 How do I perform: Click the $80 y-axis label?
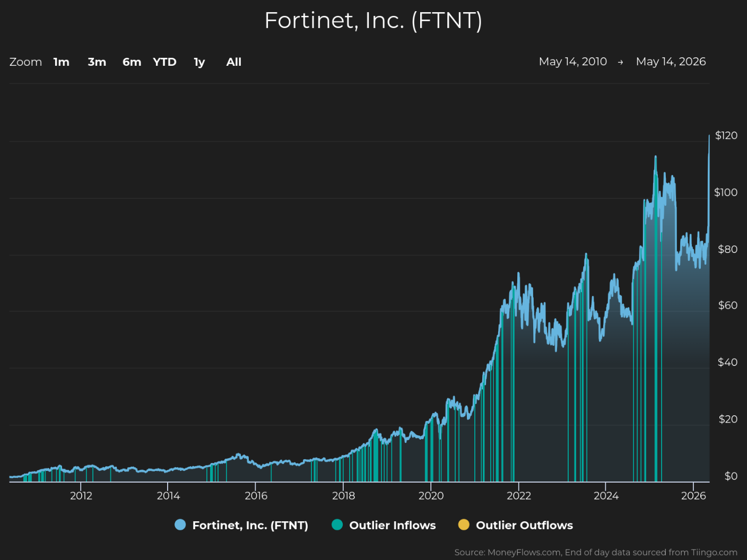(727, 249)
